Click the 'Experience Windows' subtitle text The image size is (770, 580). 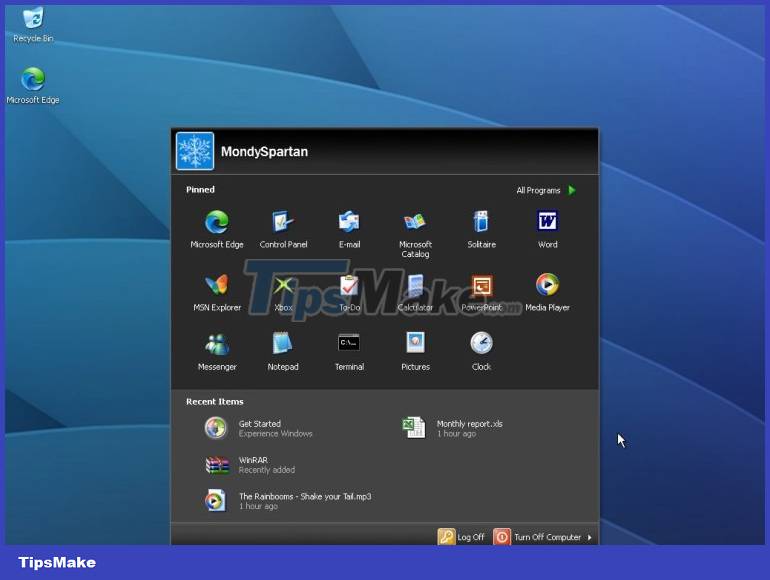tap(275, 434)
